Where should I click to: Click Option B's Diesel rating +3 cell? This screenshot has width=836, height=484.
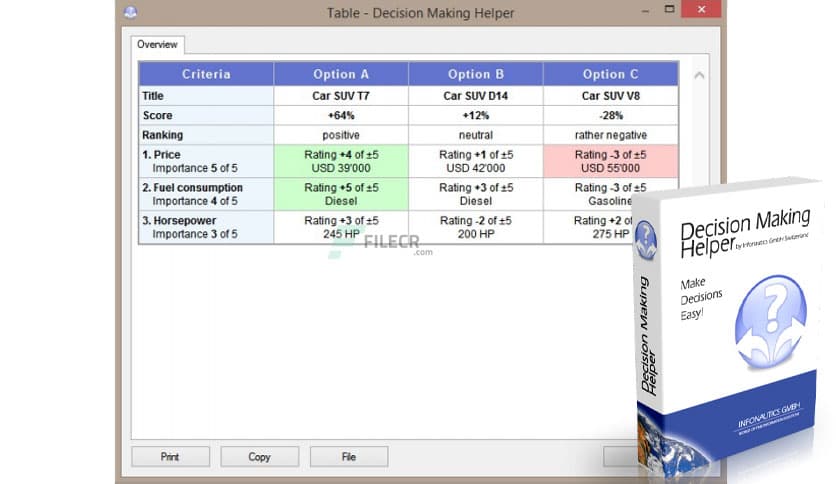click(476, 195)
